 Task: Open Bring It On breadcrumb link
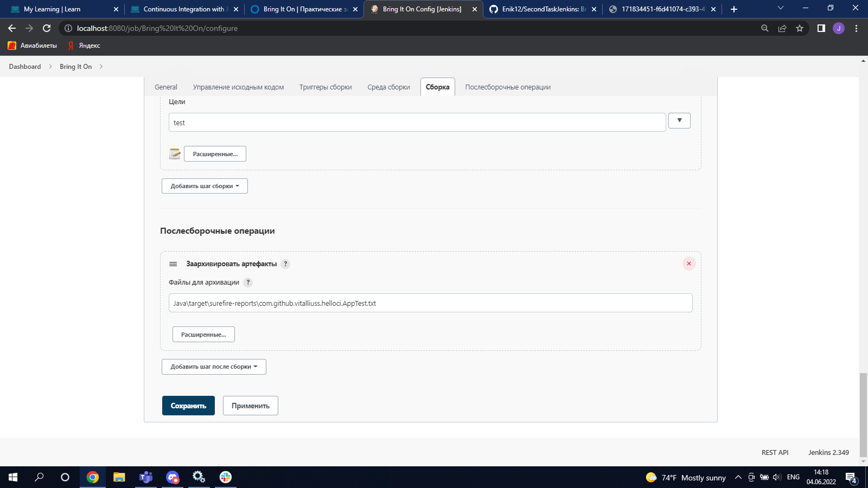(x=76, y=67)
